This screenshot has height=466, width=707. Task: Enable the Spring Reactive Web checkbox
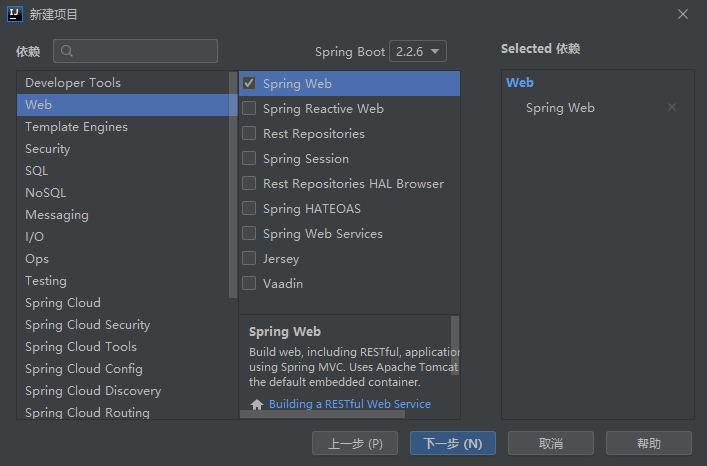point(249,108)
